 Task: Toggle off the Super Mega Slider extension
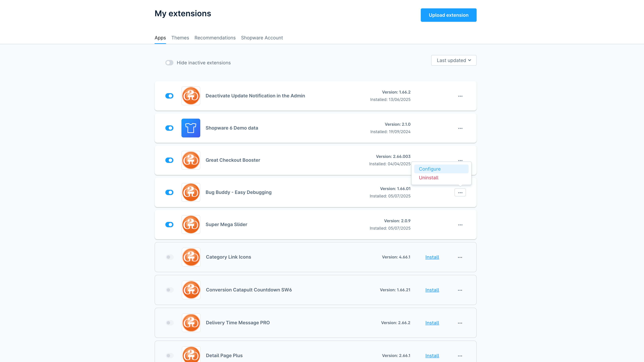(169, 225)
